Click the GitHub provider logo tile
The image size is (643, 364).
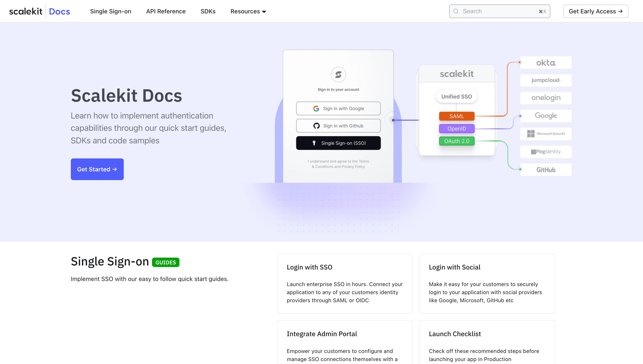click(546, 170)
